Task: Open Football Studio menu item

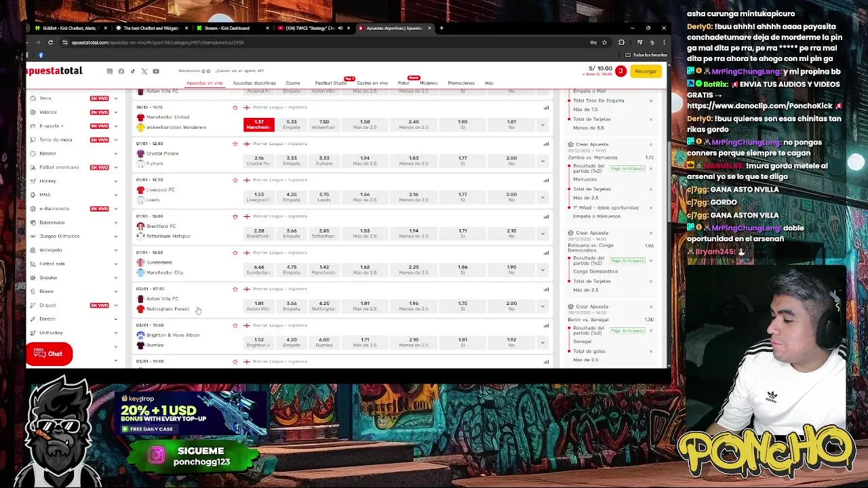Action: [x=330, y=83]
